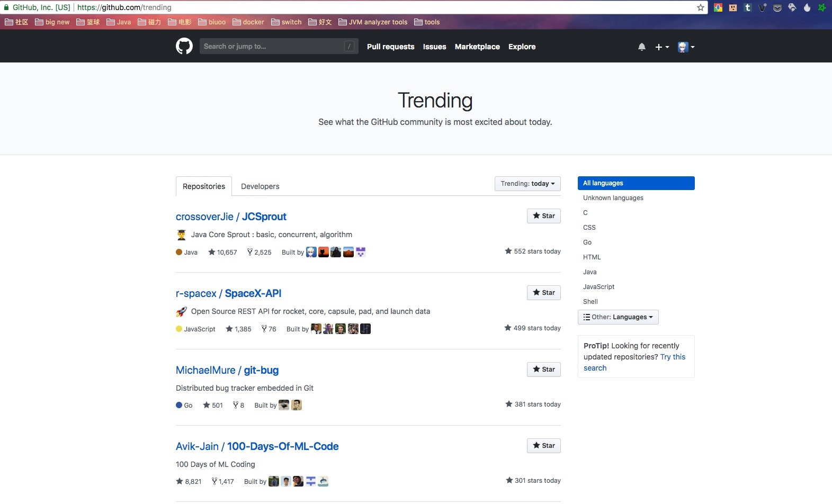Viewport: 832px width, 504px height.
Task: Select the All languages filter
Action: tap(636, 183)
